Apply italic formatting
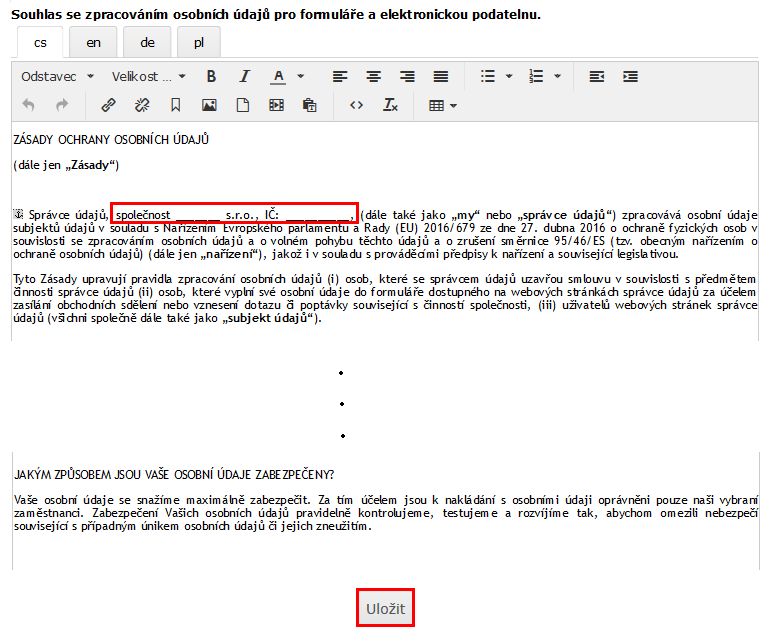This screenshot has height=639, width=764. tap(243, 76)
